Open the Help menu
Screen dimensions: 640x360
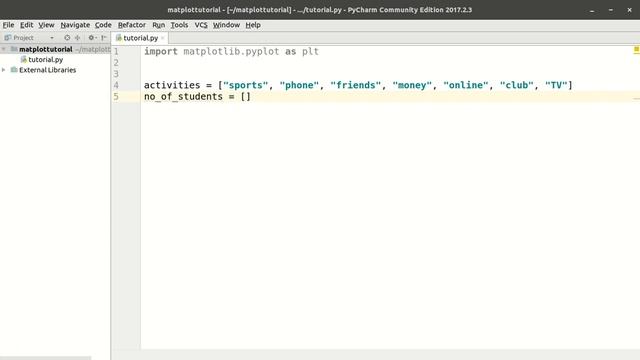(x=253, y=25)
